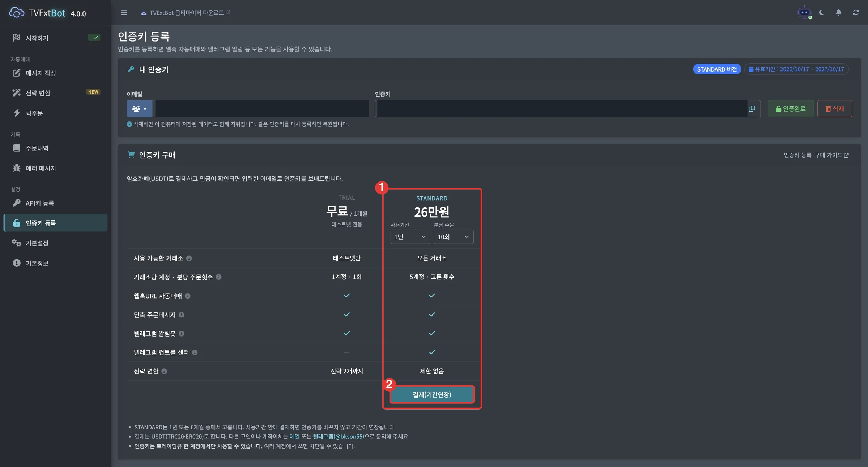Click the 제한 없음 cell
This screenshot has width=868, height=467.
[x=432, y=371]
